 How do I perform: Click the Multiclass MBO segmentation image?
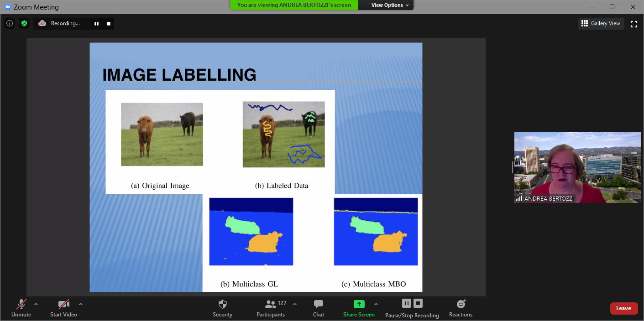tap(376, 232)
